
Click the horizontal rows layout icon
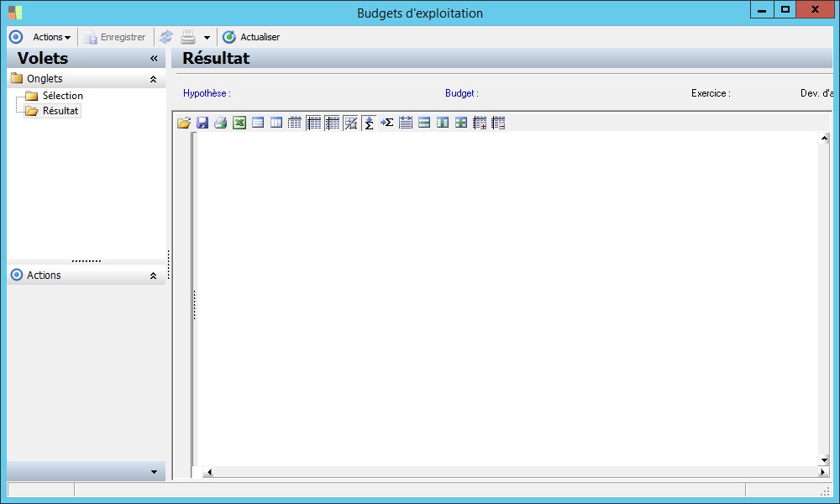tap(258, 123)
